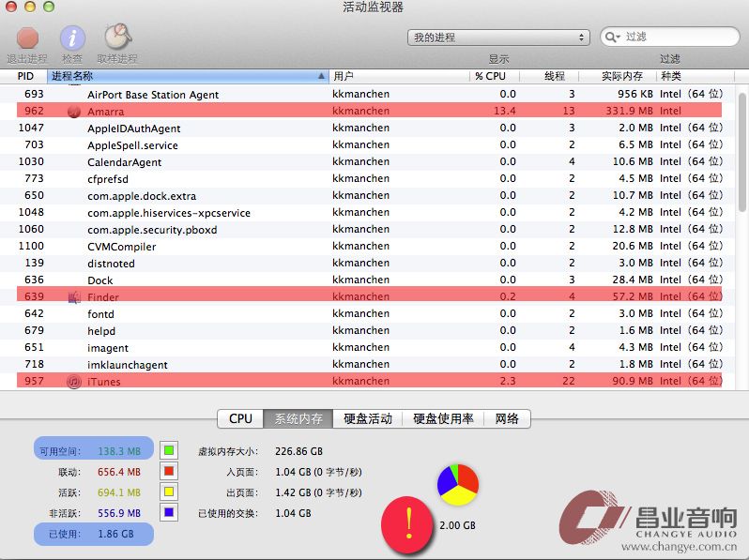Screen dimensions: 749x560
Task: Open the Inspect info icon
Action: (x=72, y=38)
